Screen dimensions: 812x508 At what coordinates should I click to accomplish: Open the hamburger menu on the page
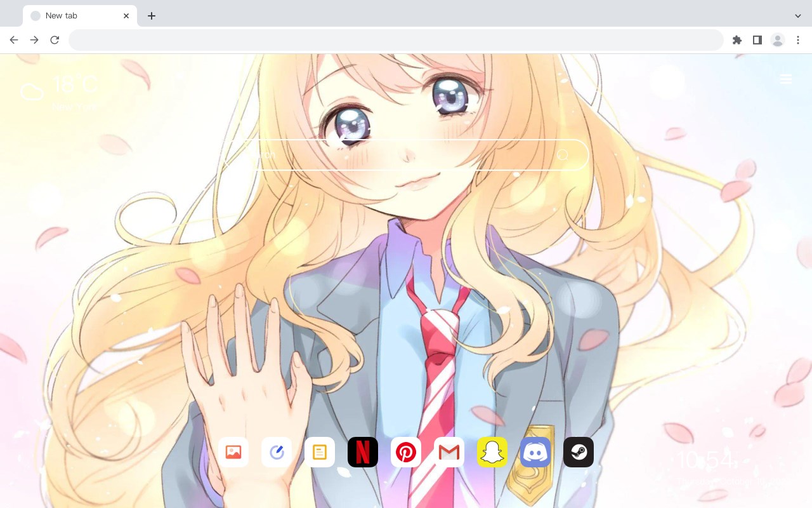click(786, 79)
